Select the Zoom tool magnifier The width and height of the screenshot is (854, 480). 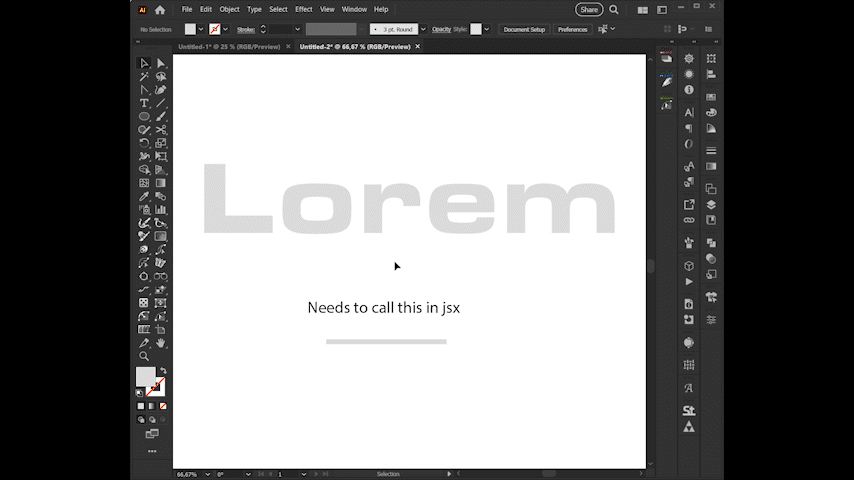pyautogui.click(x=144, y=356)
